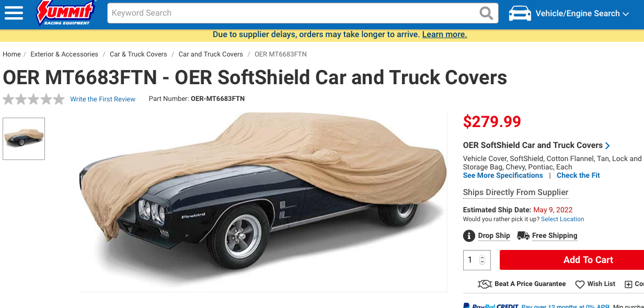Go to the Car & Truck Covers breadcrumb
Screen dimensions: 644x308
coord(139,54)
